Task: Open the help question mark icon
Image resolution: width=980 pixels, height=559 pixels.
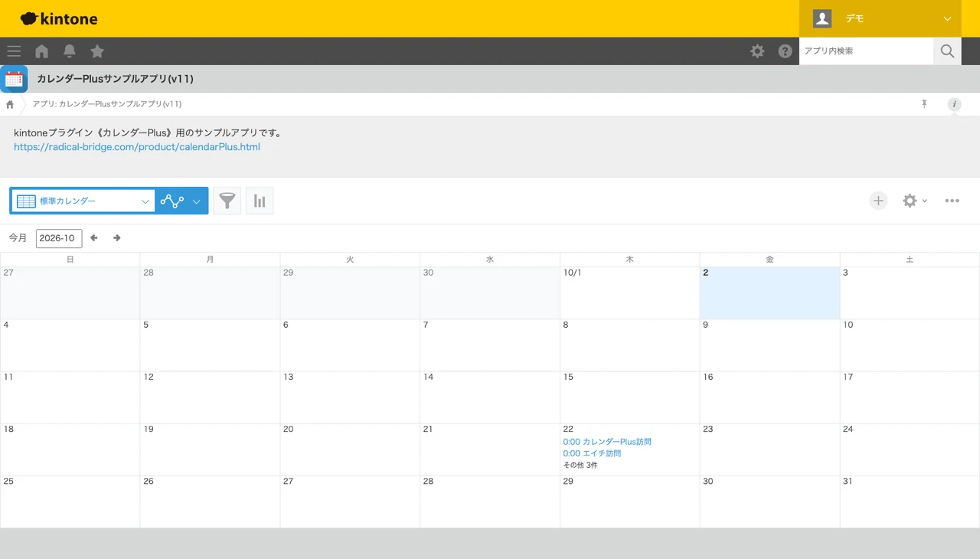Action: coord(785,51)
